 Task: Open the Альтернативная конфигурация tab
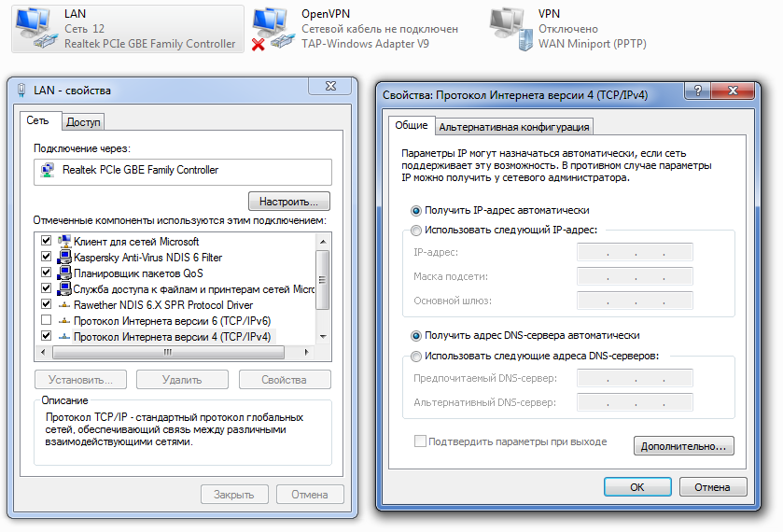(514, 127)
